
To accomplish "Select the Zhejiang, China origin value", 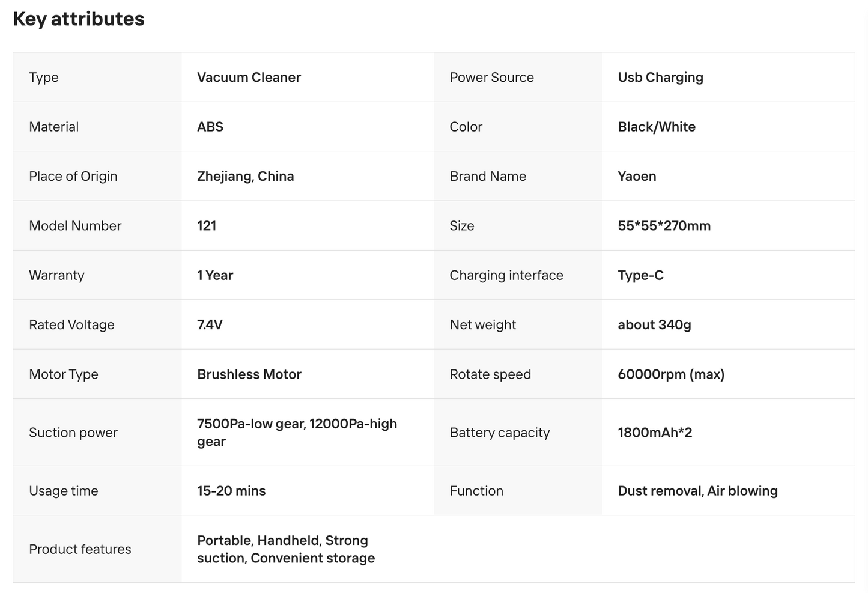I will click(246, 177).
